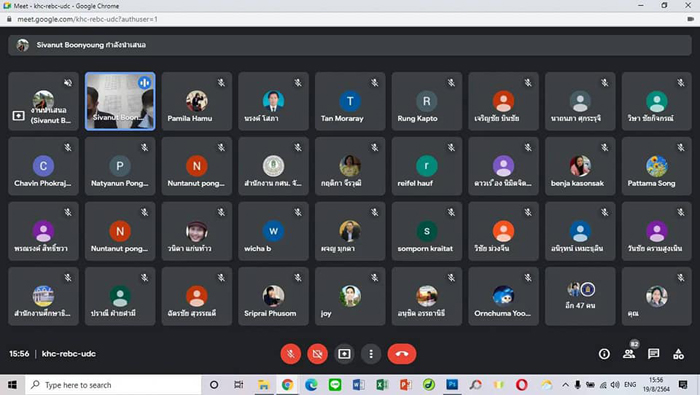Open Photoshop from the taskbar
The image size is (700, 395).
click(x=452, y=385)
